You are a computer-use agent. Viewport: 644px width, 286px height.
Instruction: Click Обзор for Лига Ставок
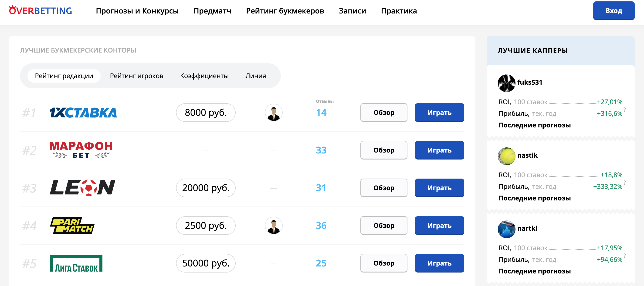coord(384,263)
